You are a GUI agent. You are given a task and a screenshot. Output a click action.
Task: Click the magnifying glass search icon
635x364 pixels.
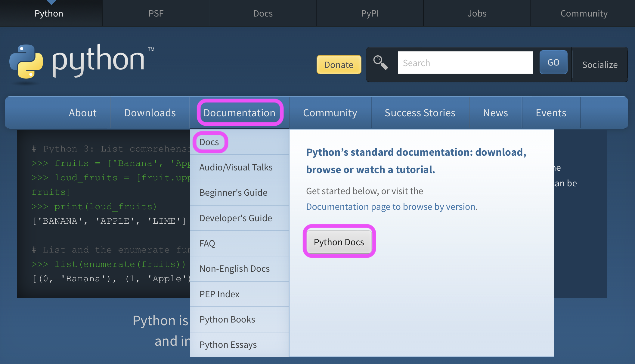click(380, 63)
